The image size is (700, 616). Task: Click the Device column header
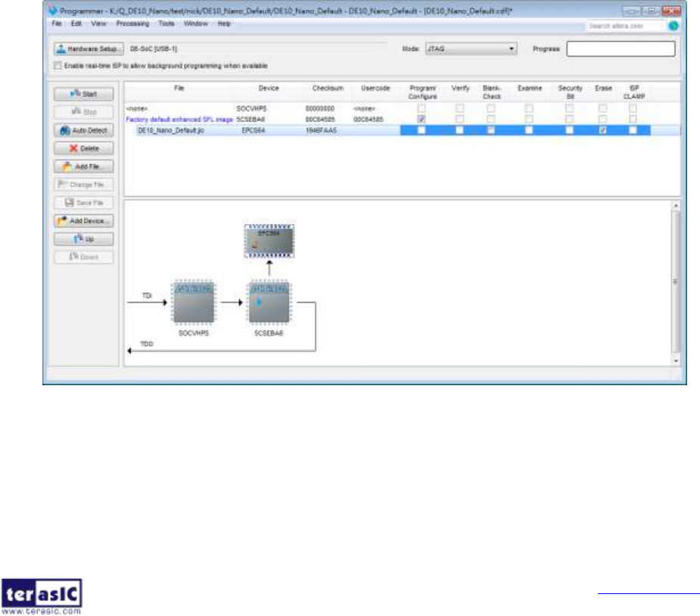[269, 89]
